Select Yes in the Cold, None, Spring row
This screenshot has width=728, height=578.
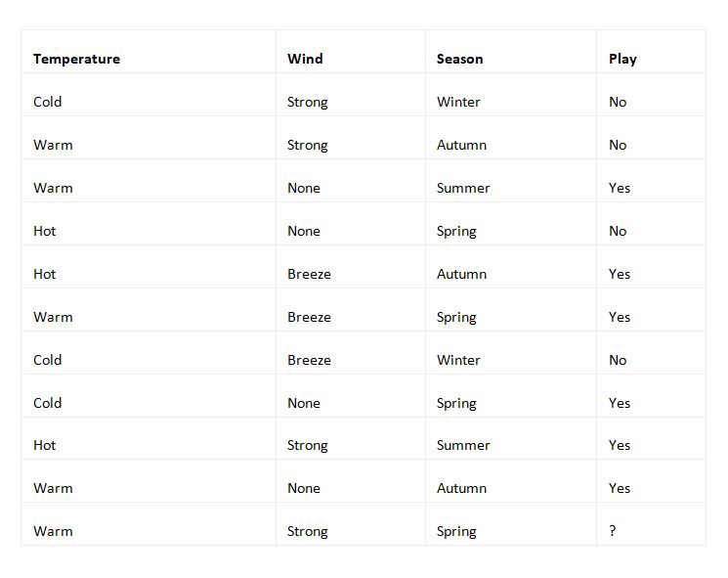click(620, 403)
